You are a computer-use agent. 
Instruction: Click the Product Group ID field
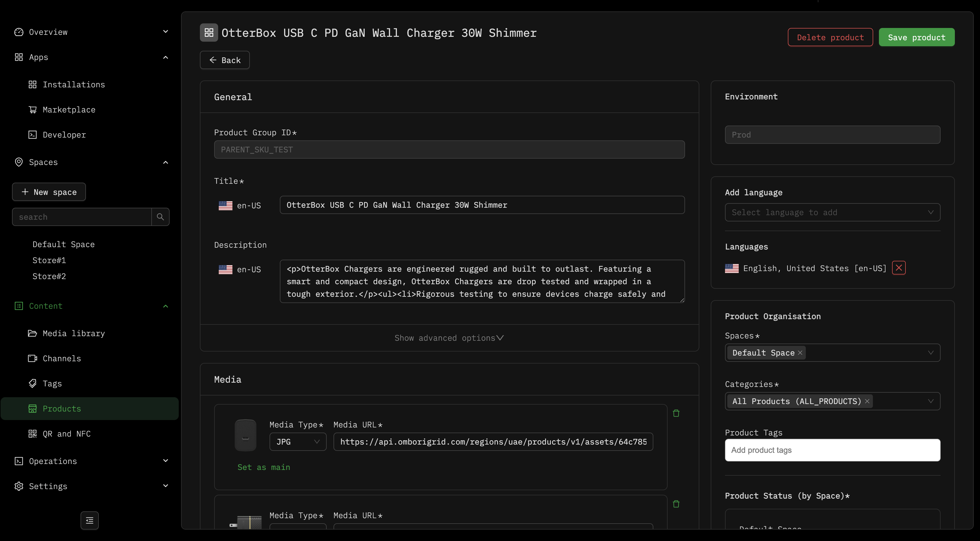coord(449,150)
